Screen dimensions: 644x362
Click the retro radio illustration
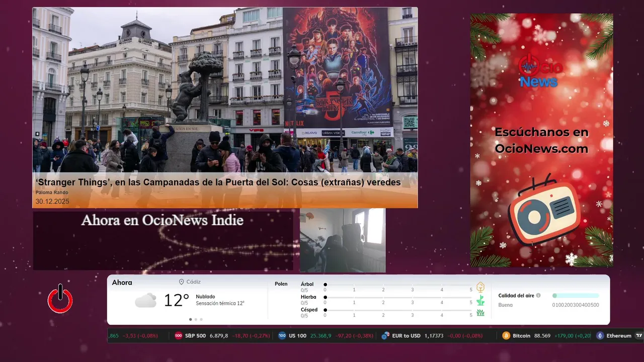pyautogui.click(x=545, y=211)
